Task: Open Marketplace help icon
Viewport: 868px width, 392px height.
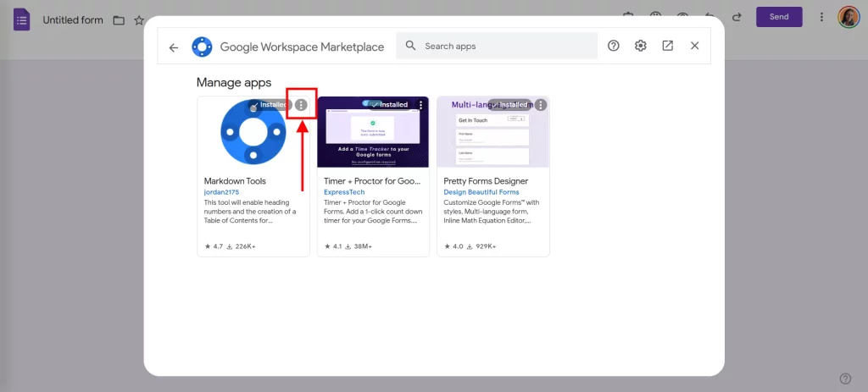Action: click(x=614, y=46)
